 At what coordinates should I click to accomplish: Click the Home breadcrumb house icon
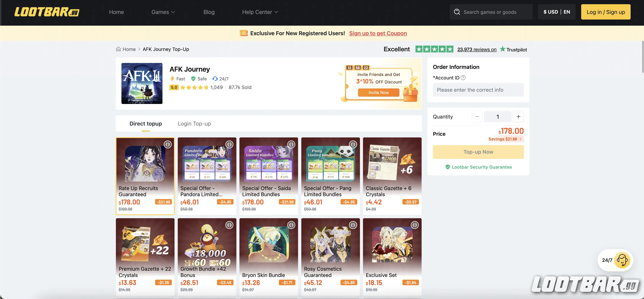tap(118, 49)
